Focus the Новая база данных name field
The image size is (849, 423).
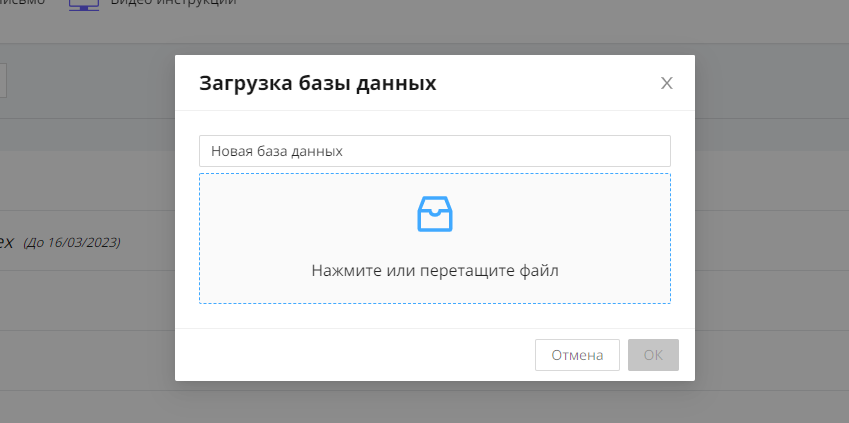[x=434, y=151]
